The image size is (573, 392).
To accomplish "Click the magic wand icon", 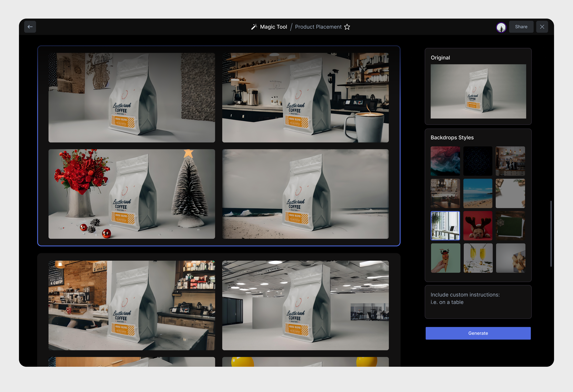I will pyautogui.click(x=254, y=27).
